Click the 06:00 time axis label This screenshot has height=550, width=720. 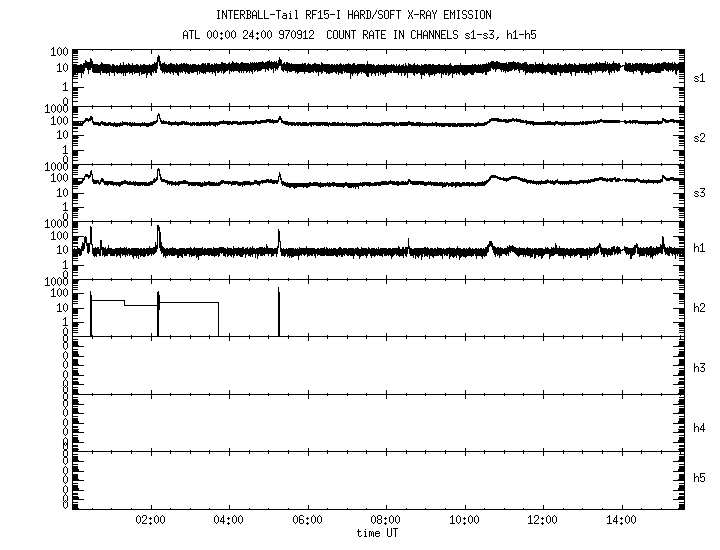click(x=307, y=520)
